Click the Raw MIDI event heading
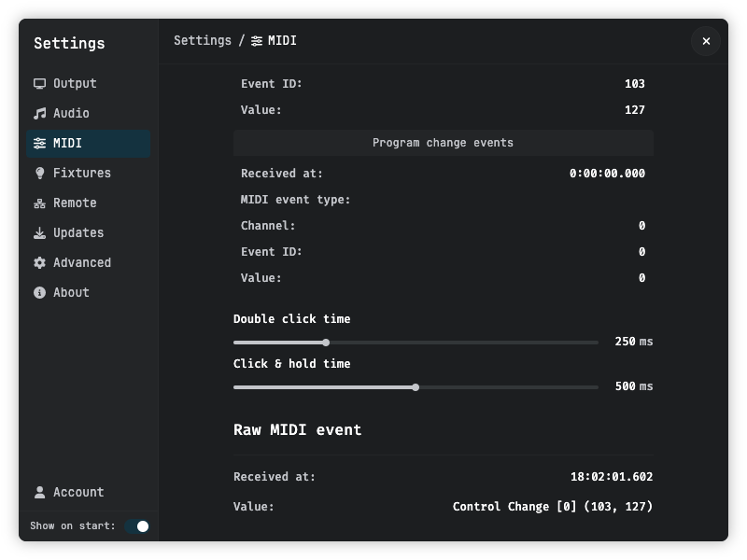Viewport: 747px width, 560px height. (x=297, y=430)
